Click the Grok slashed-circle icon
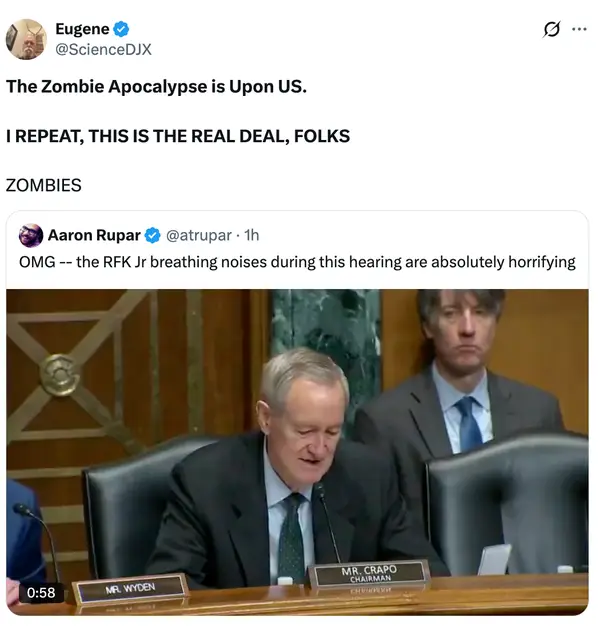This screenshot has width=600, height=626. click(x=551, y=29)
